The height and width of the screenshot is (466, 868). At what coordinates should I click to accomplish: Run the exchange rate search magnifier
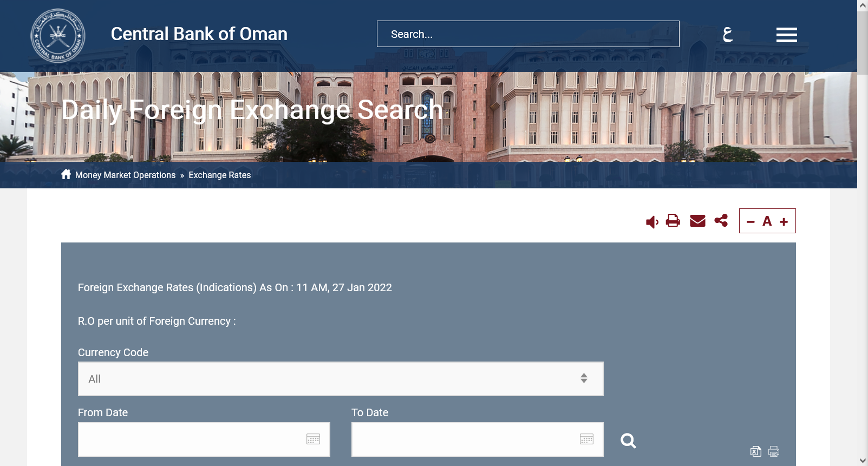[x=628, y=441]
